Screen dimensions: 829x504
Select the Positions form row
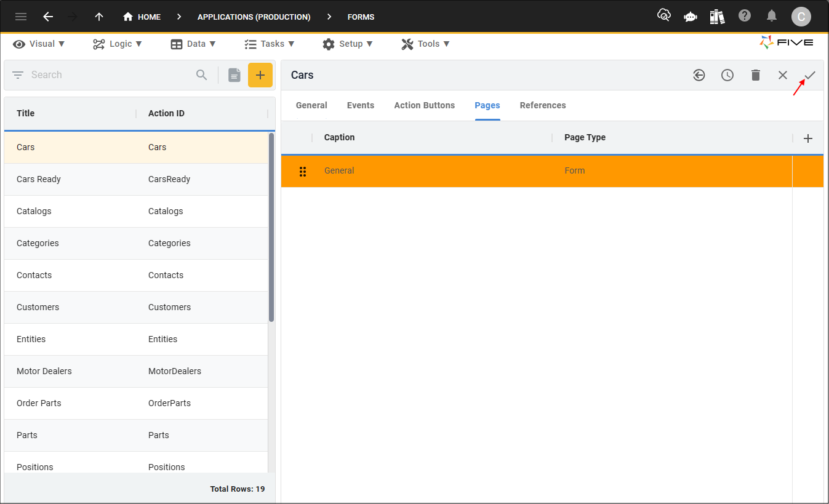(136, 462)
